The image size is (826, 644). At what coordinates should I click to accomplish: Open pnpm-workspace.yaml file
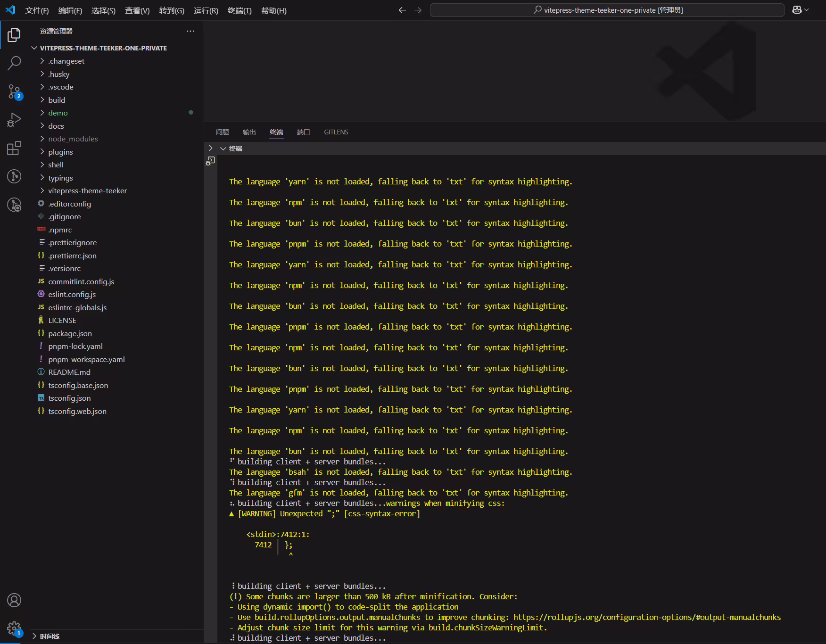(x=86, y=359)
